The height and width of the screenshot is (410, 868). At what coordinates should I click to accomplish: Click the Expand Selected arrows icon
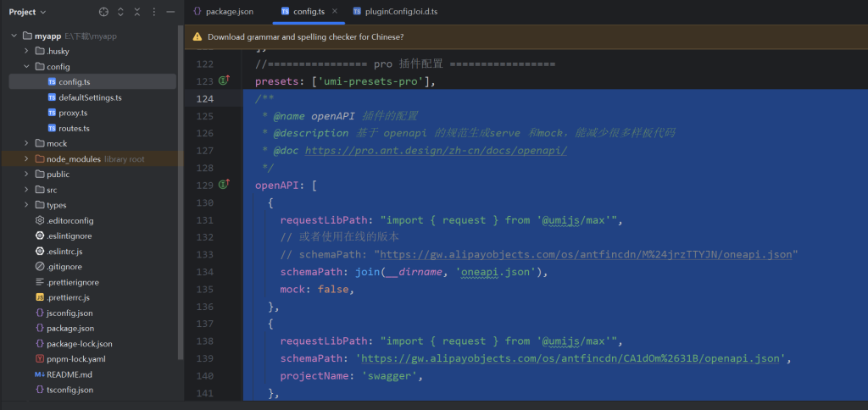coord(120,12)
